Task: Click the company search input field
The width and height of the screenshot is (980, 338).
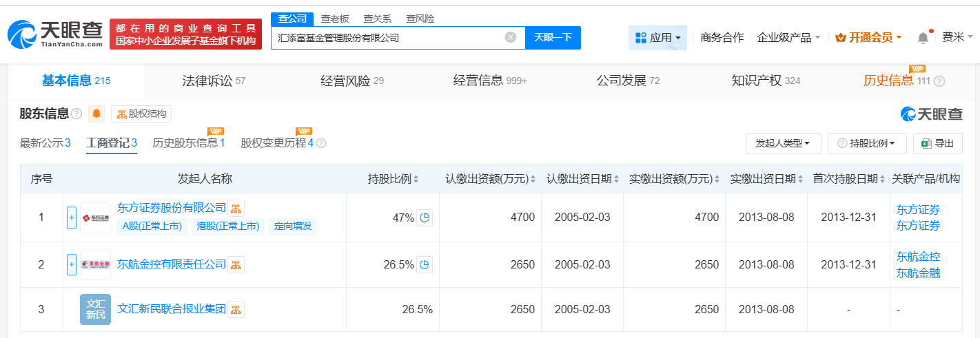Action: [386, 38]
